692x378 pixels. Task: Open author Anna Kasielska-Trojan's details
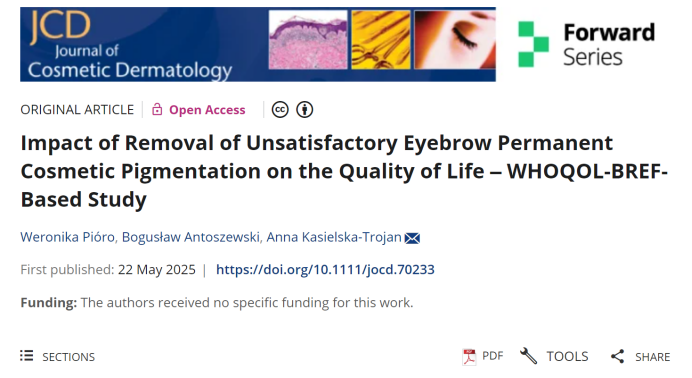click(334, 237)
